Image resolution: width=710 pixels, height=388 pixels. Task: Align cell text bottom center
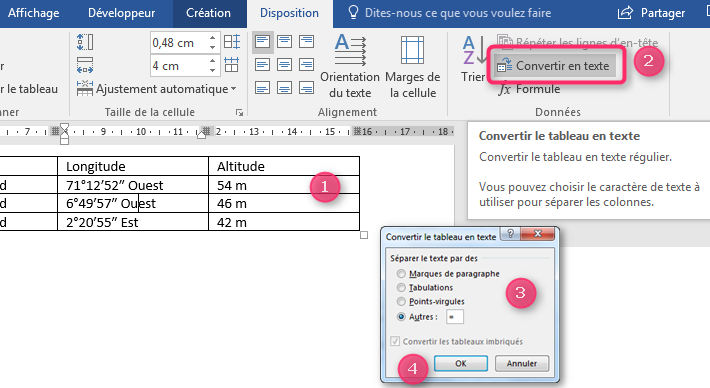coord(284,87)
